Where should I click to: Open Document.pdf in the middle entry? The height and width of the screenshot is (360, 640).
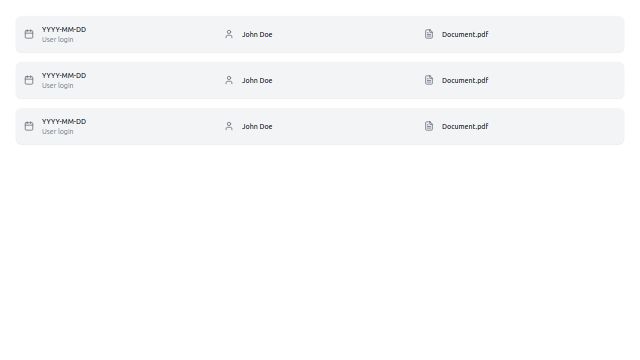coord(465,81)
